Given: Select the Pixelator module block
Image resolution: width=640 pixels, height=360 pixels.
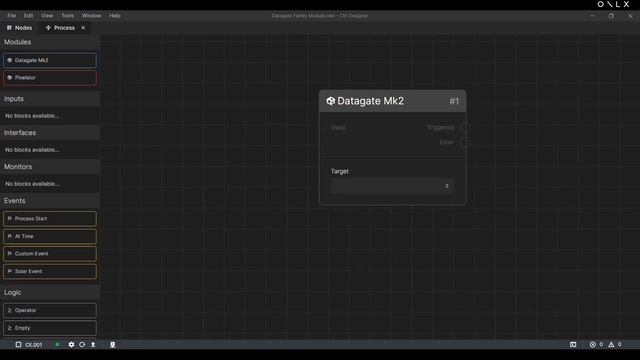Looking at the screenshot, I should coord(50,78).
